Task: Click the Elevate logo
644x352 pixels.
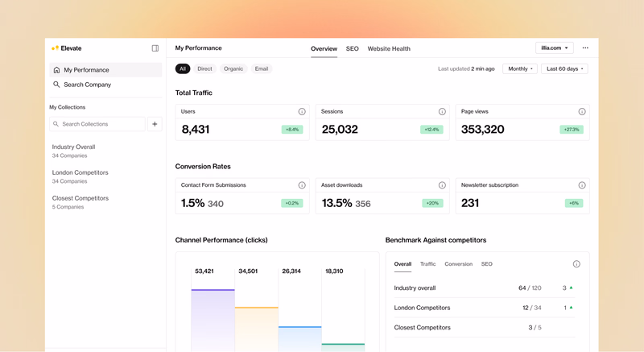Action: pyautogui.click(x=67, y=48)
